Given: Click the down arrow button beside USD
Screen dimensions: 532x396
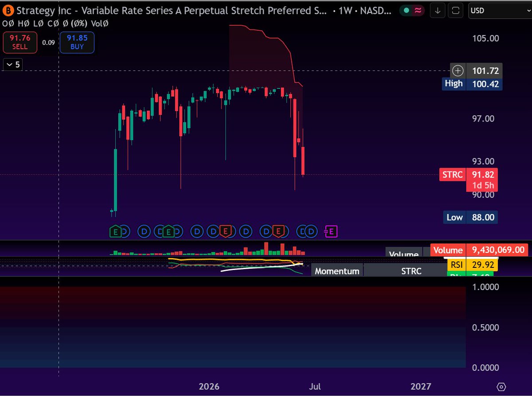Looking at the screenshot, I should tap(438, 11).
